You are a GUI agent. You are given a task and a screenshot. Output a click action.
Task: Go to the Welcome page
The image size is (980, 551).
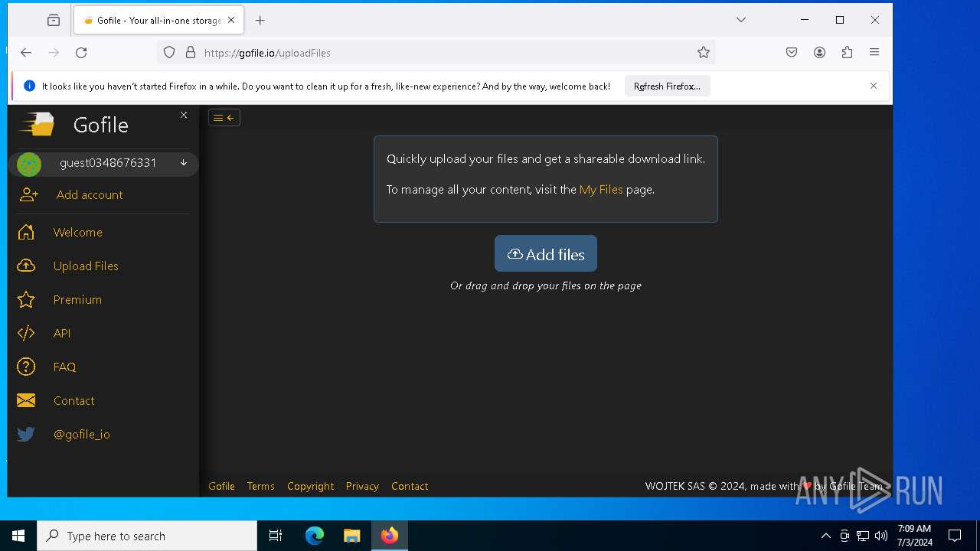point(78,233)
